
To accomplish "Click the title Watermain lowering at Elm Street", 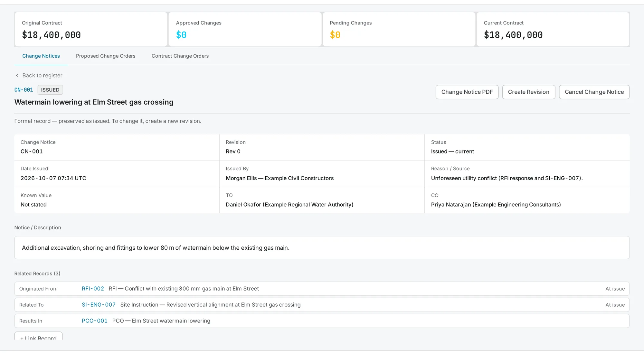I will point(94,102).
